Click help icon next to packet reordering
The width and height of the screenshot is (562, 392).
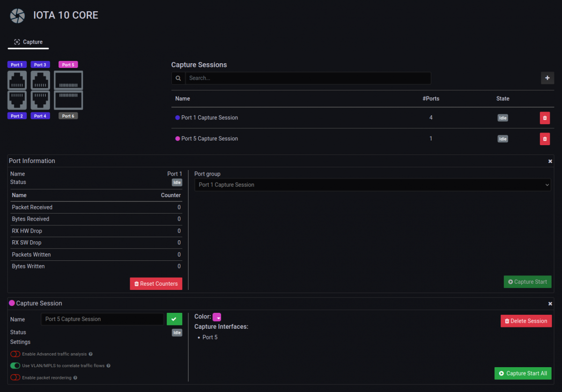point(75,377)
